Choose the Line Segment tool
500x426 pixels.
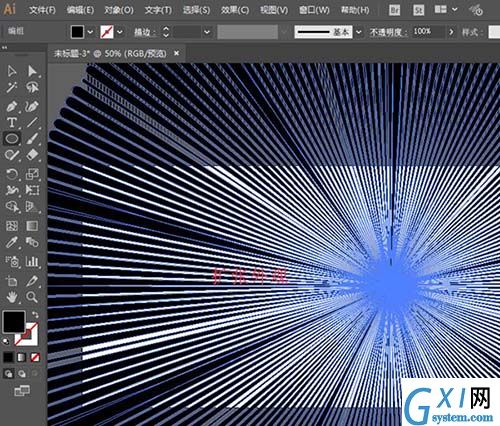tap(32, 123)
